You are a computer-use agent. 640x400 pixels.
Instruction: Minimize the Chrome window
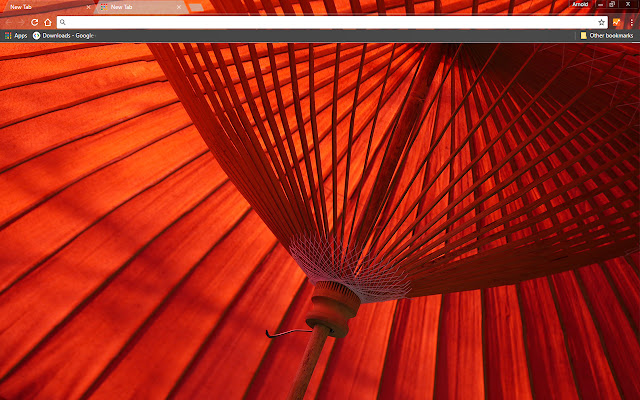600,4
